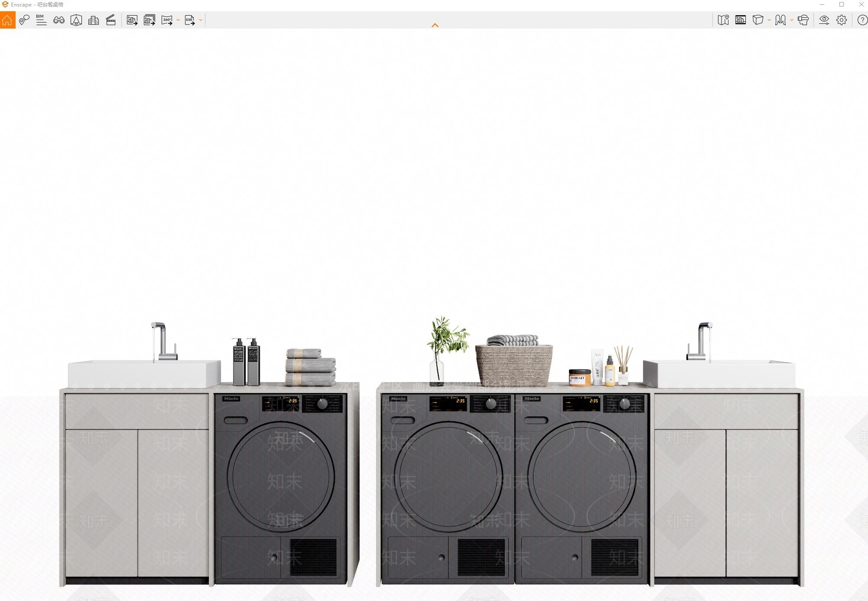Expand the cube projection dropdown arrow
The height and width of the screenshot is (601, 868).
(x=769, y=20)
